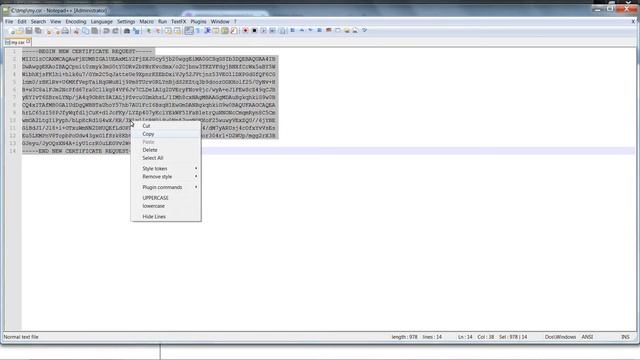Click the Paste icon in the toolbar
The image size is (640, 360).
click(x=95, y=31)
